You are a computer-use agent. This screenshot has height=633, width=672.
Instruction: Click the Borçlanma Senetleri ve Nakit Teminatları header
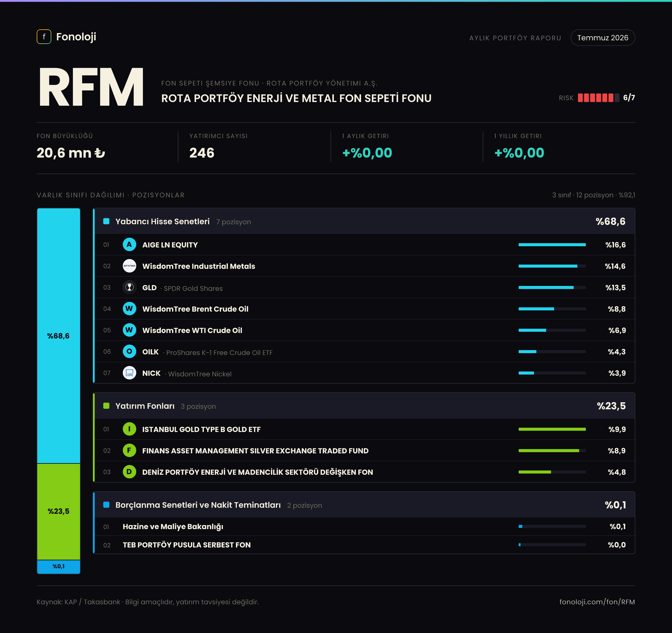[364, 504]
